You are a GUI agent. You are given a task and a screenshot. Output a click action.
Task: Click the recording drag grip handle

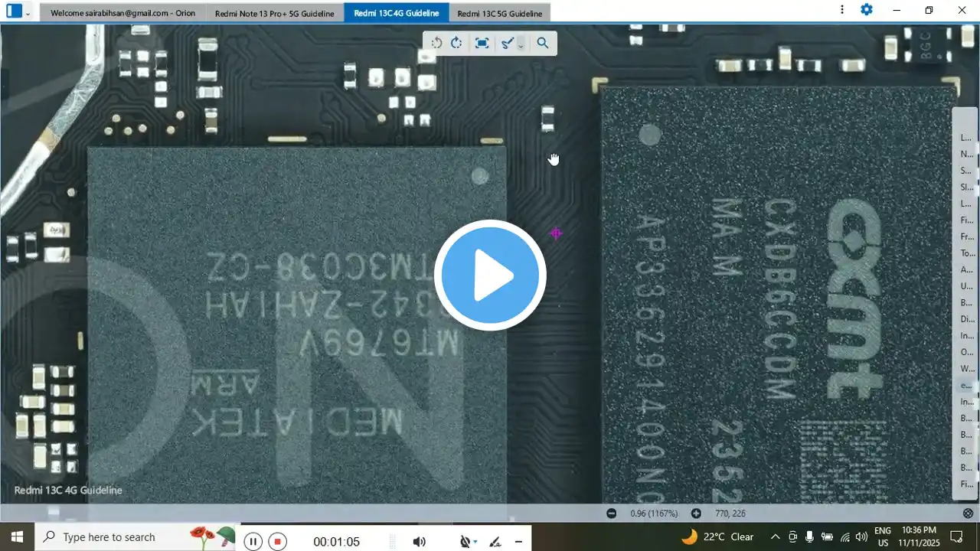(x=393, y=542)
